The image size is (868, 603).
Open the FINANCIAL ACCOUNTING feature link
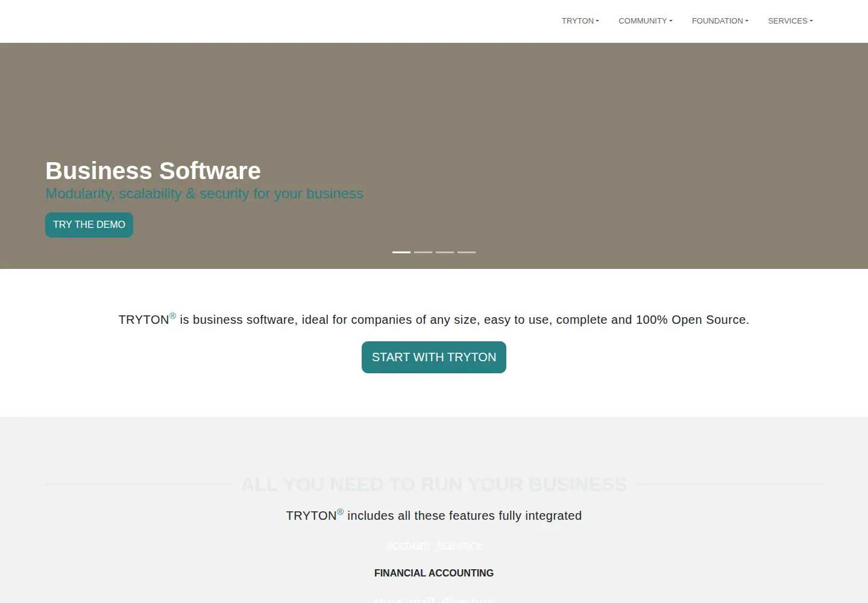click(434, 573)
